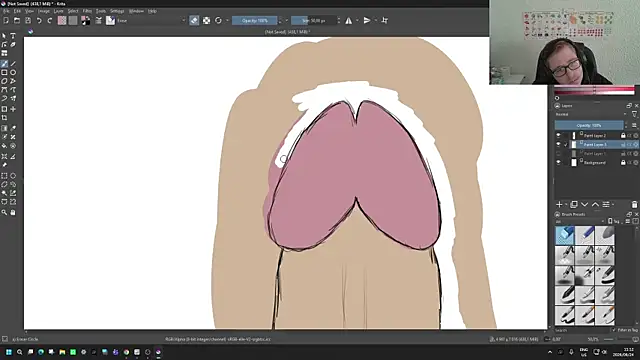
Task: Click the brush preset search field
Action: (582, 330)
